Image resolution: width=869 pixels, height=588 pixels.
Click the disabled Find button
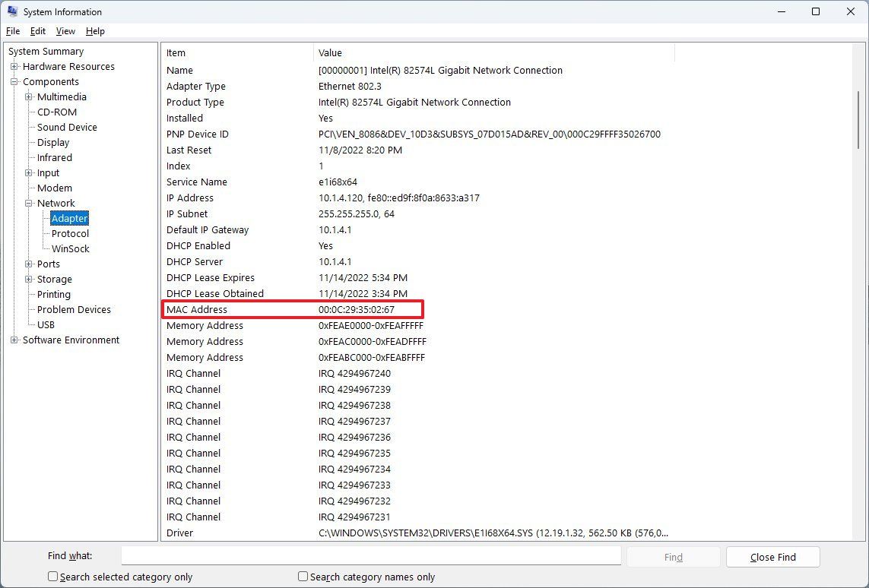pyautogui.click(x=674, y=557)
